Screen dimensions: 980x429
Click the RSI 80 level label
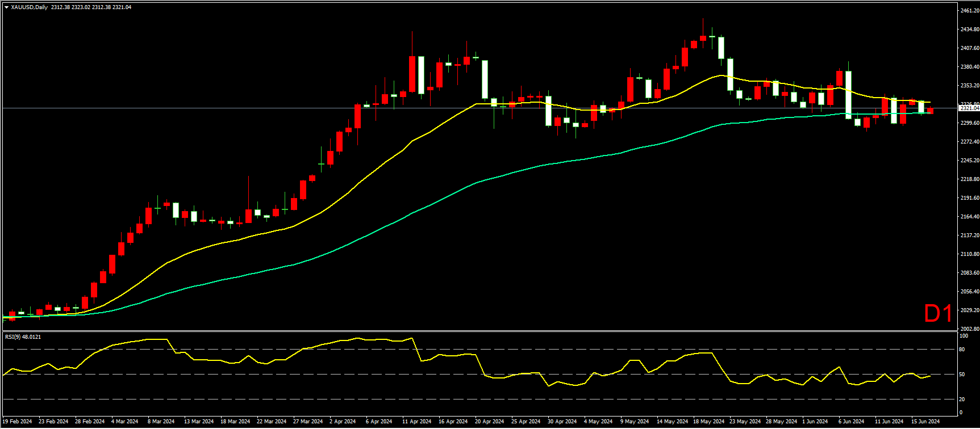(962, 350)
